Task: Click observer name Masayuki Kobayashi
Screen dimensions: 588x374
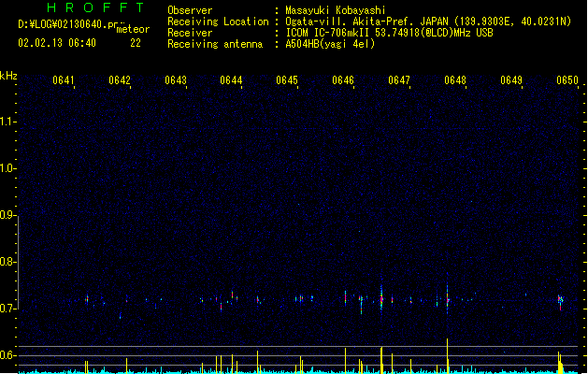Action: [336, 10]
